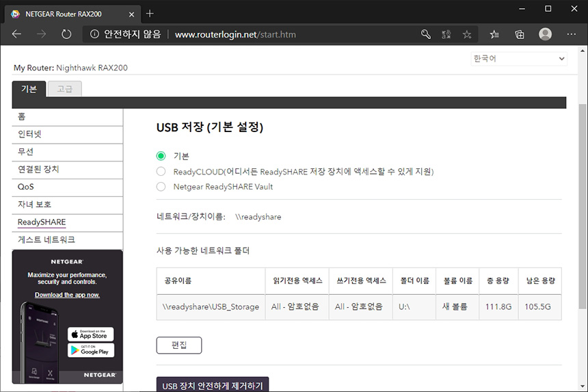The height and width of the screenshot is (392, 588).
Task: Click the 읽기전용 액세스 column header
Action: coord(297,281)
